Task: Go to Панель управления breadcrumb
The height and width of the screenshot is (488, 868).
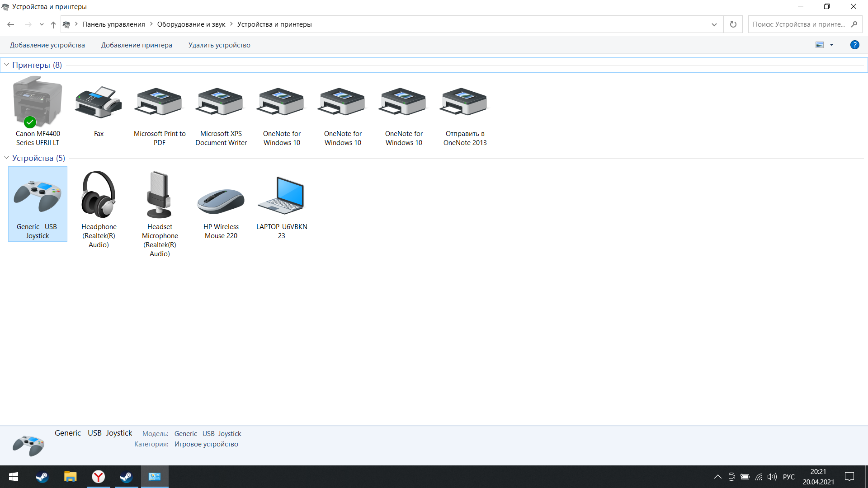Action: pyautogui.click(x=113, y=24)
